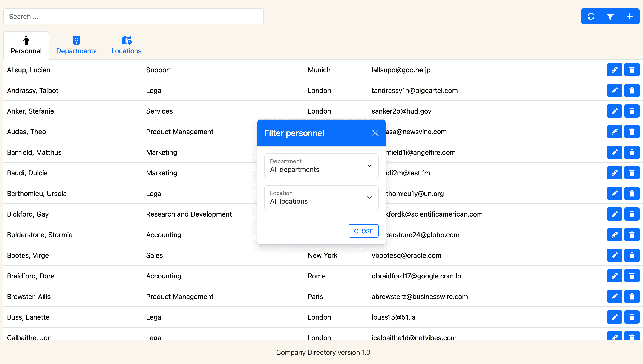Delete Braidford, Dore from the directory

(x=632, y=276)
